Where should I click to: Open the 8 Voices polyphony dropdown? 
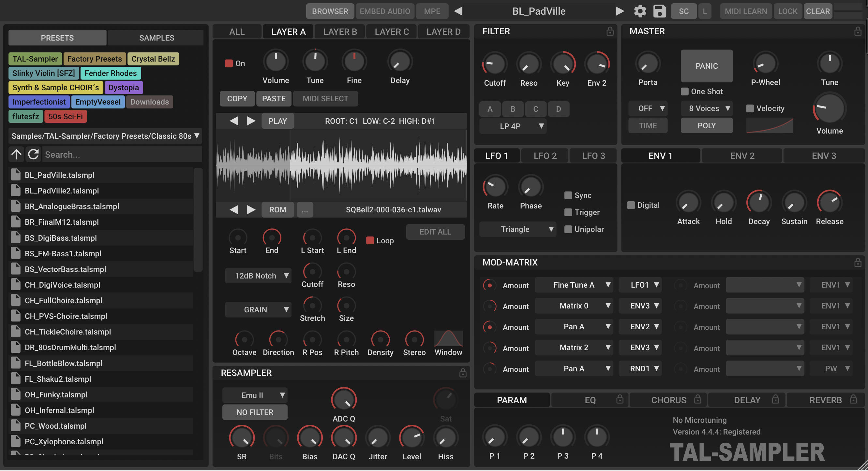[x=706, y=108]
